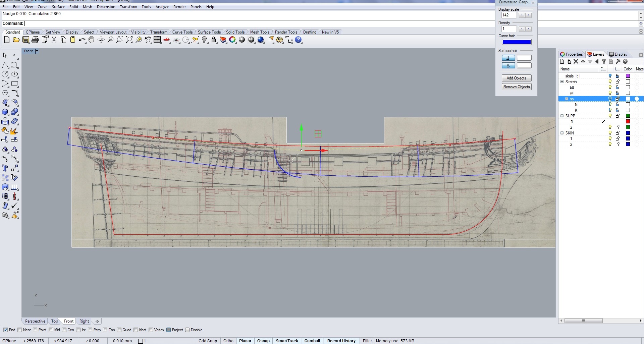
Task: Select the Pan hand tool
Action: (x=91, y=40)
